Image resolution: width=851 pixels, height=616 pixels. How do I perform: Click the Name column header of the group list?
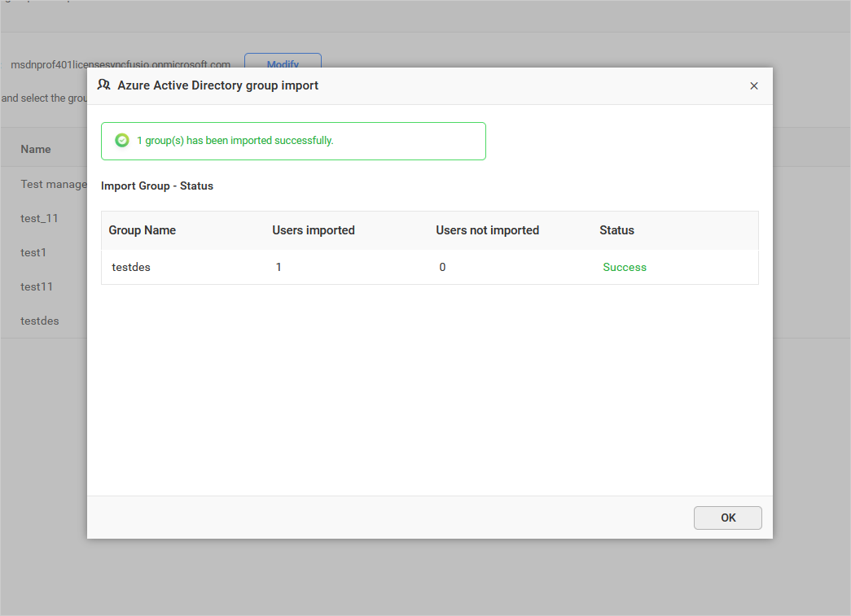click(35, 149)
